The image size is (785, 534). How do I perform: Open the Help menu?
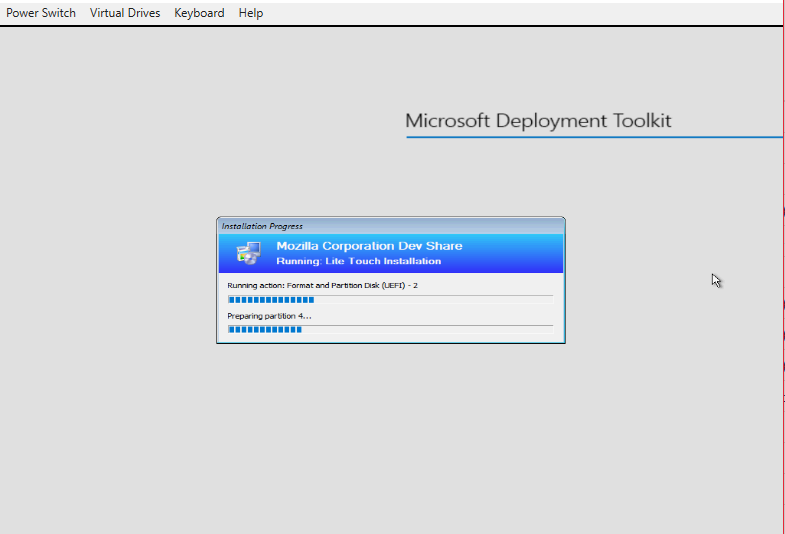click(x=251, y=13)
